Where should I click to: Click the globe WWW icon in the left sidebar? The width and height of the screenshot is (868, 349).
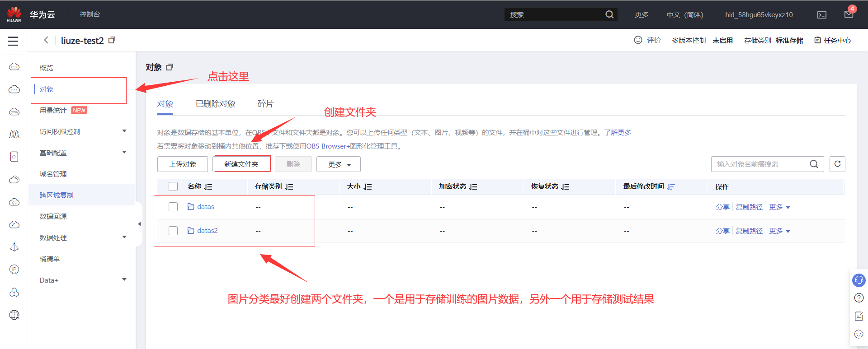[x=14, y=315]
